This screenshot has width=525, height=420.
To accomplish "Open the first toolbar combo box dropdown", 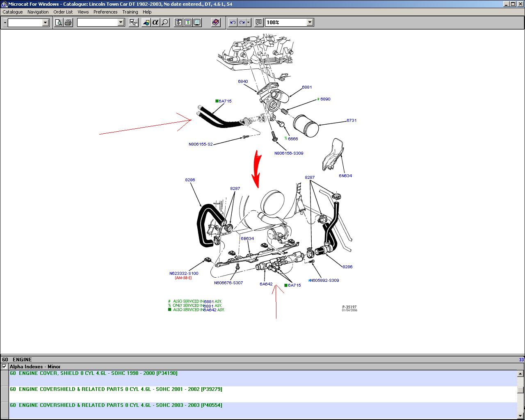I will (46, 23).
